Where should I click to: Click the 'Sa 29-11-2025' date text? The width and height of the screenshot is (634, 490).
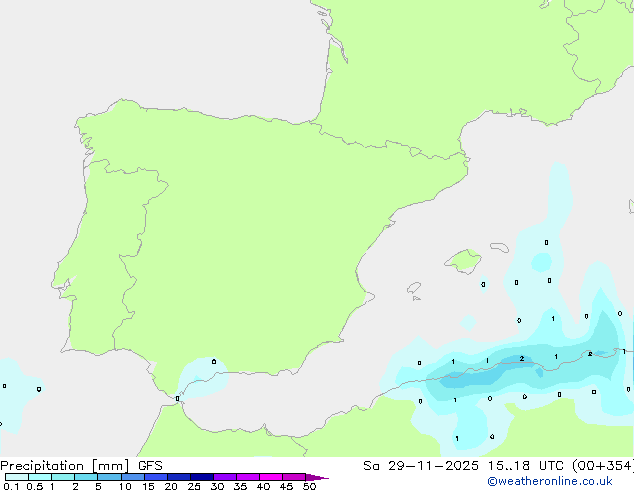(x=421, y=466)
